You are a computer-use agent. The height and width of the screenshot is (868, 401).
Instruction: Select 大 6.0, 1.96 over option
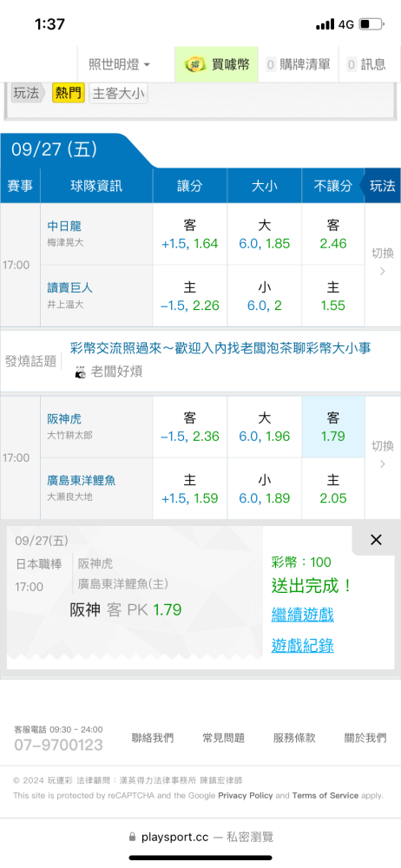pyautogui.click(x=264, y=427)
